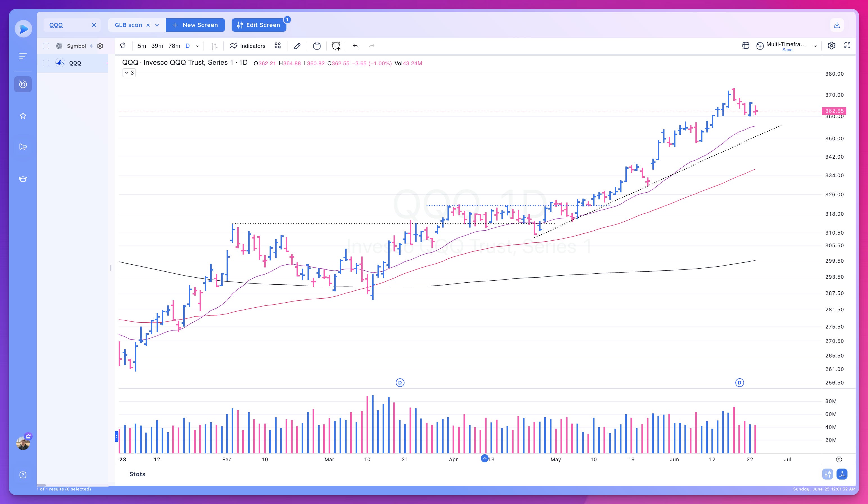Image resolution: width=868 pixels, height=504 pixels.
Task: Click the dividend marker near March 21
Action: coord(400,383)
